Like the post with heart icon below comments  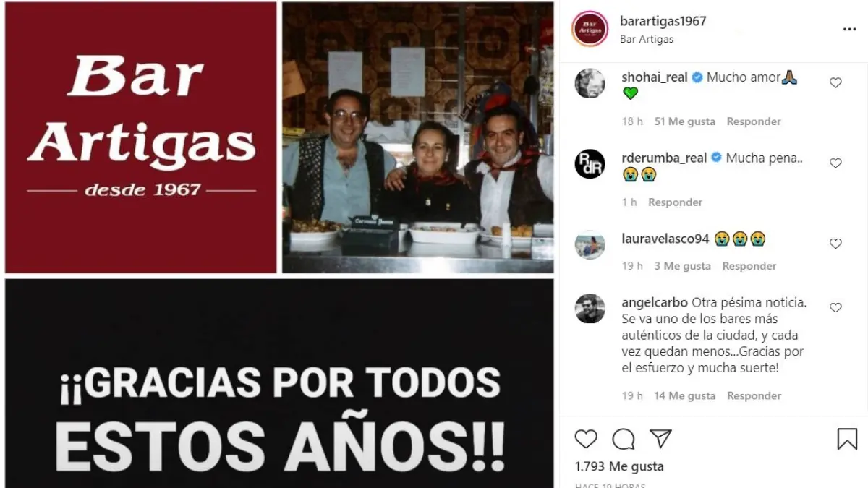click(586, 439)
